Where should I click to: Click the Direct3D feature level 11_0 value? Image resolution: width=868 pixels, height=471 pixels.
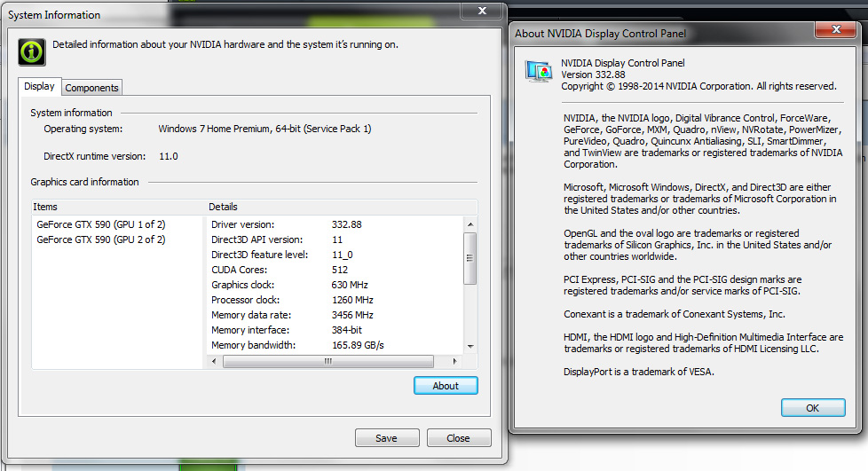point(342,255)
